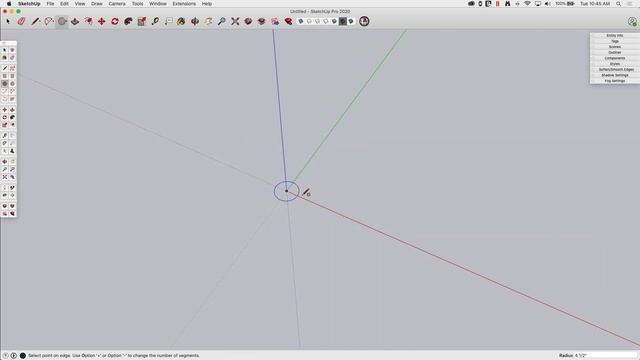Viewport: 640px width, 360px height.
Task: Open the volume control in the menu bar
Action: (x=548, y=4)
